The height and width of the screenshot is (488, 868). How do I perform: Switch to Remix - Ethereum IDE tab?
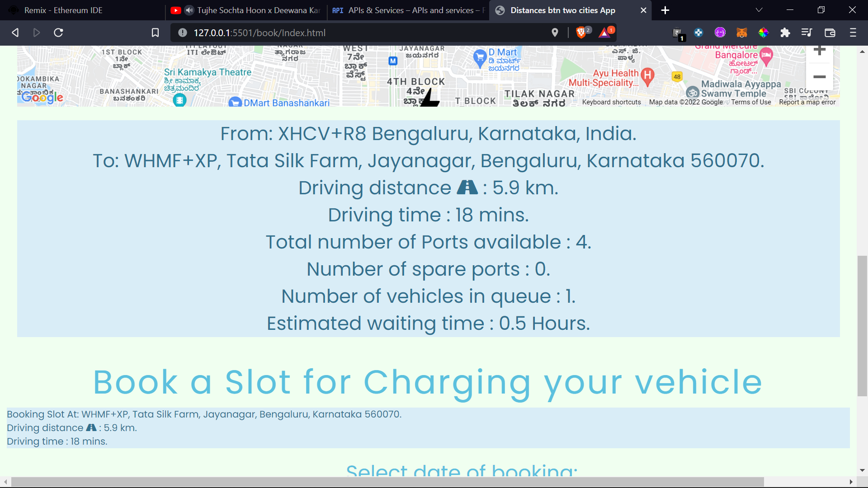(63, 10)
